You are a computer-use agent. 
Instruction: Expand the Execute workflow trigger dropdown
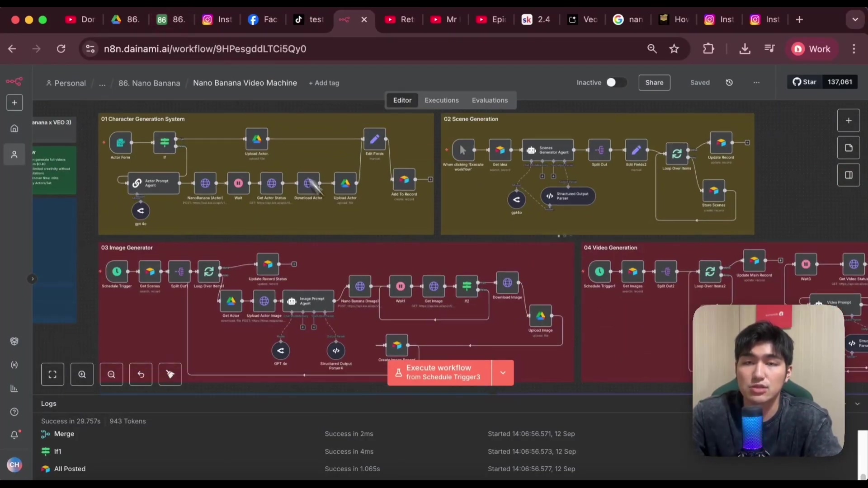click(x=503, y=373)
